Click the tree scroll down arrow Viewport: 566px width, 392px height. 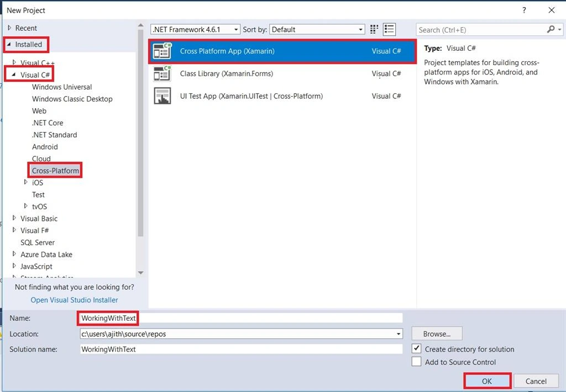pyautogui.click(x=141, y=273)
